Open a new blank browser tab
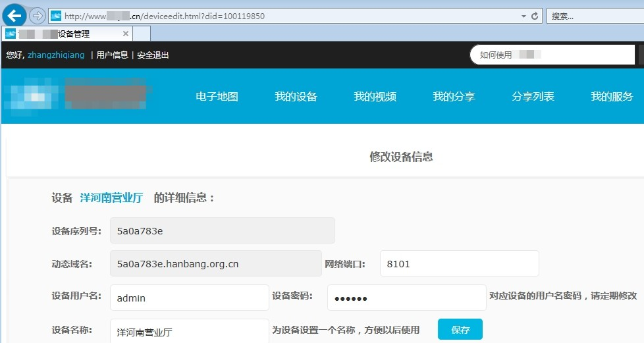644x343 pixels. (x=142, y=34)
